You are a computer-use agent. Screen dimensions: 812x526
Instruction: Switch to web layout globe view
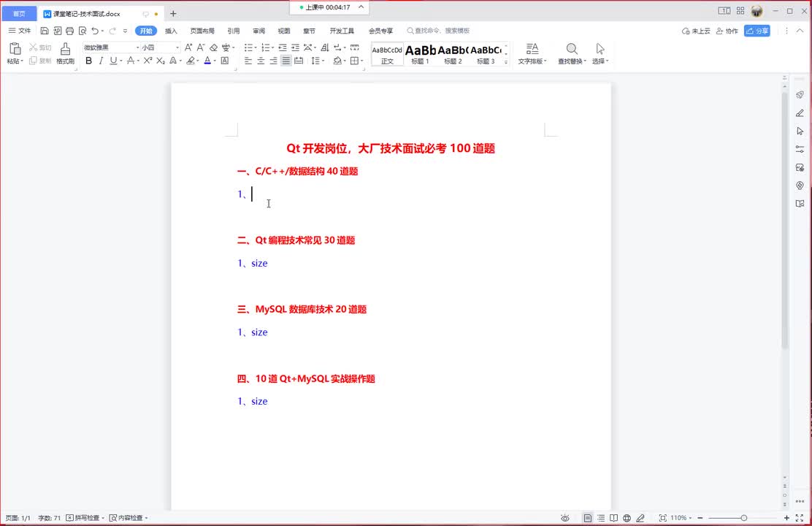click(x=627, y=518)
